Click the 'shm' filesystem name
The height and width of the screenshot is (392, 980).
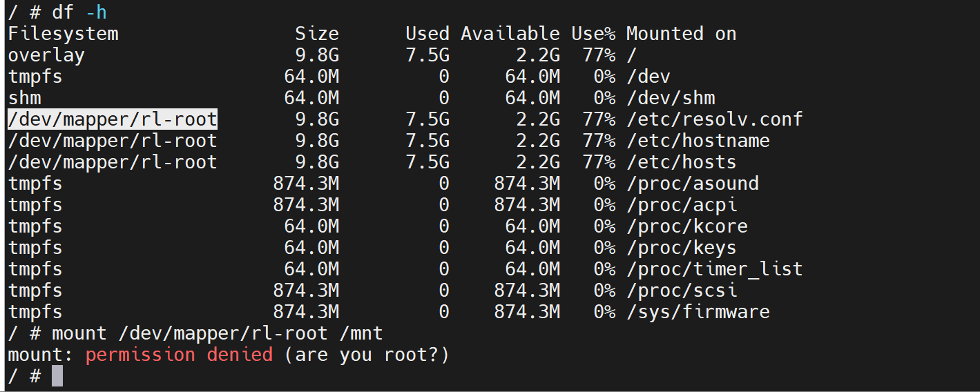click(24, 98)
